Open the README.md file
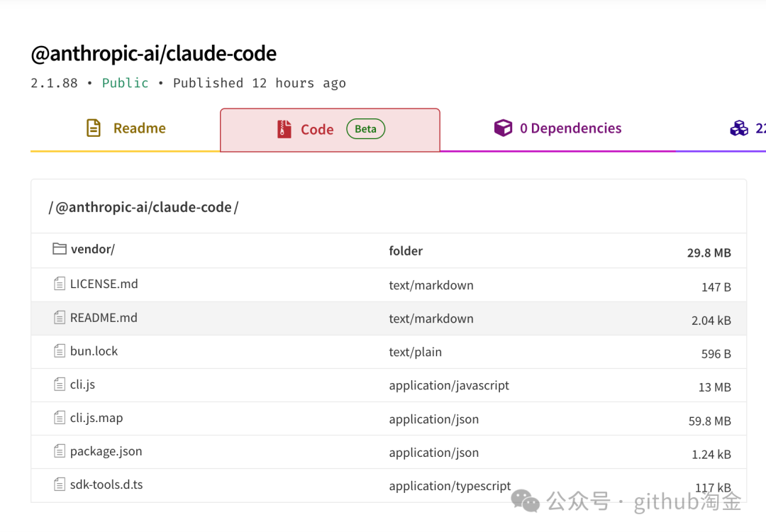This screenshot has height=532, width=766. tap(104, 317)
